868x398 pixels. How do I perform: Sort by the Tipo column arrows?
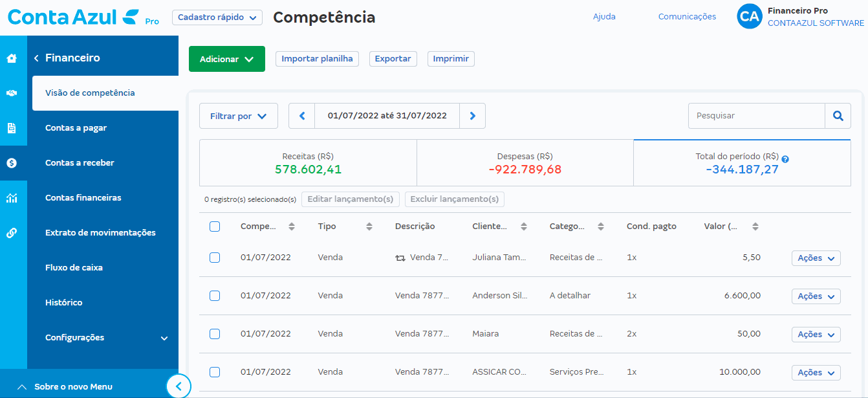[x=369, y=227]
